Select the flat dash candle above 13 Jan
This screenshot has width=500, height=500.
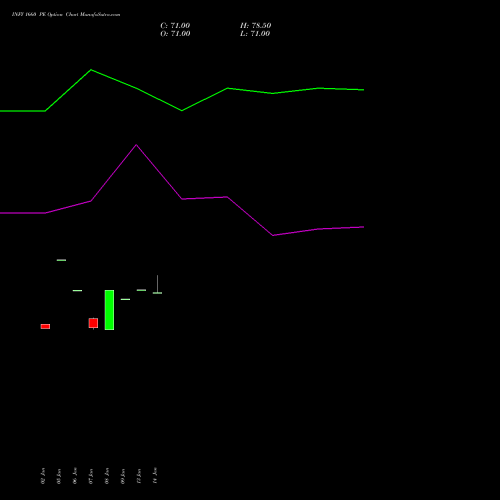141,290
